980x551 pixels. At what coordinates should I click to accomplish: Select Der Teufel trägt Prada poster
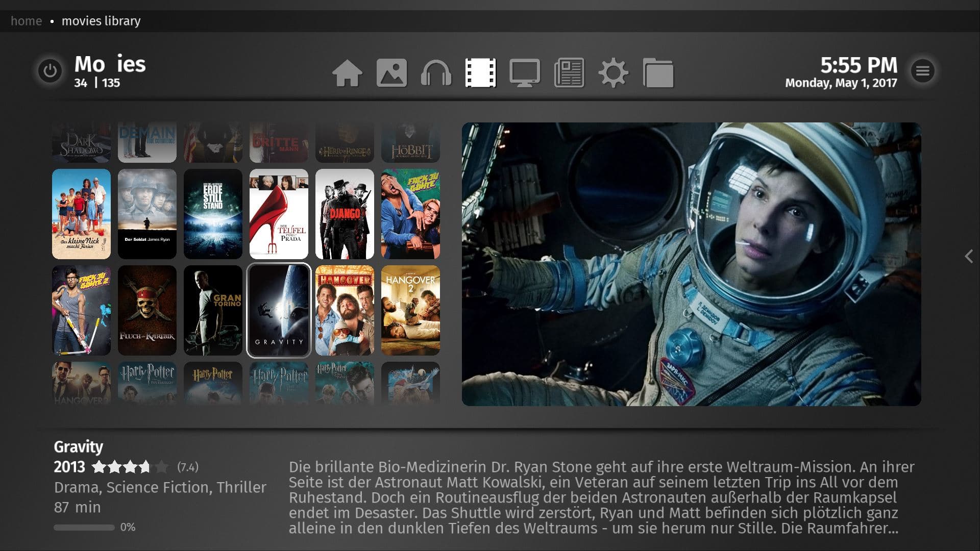(279, 214)
